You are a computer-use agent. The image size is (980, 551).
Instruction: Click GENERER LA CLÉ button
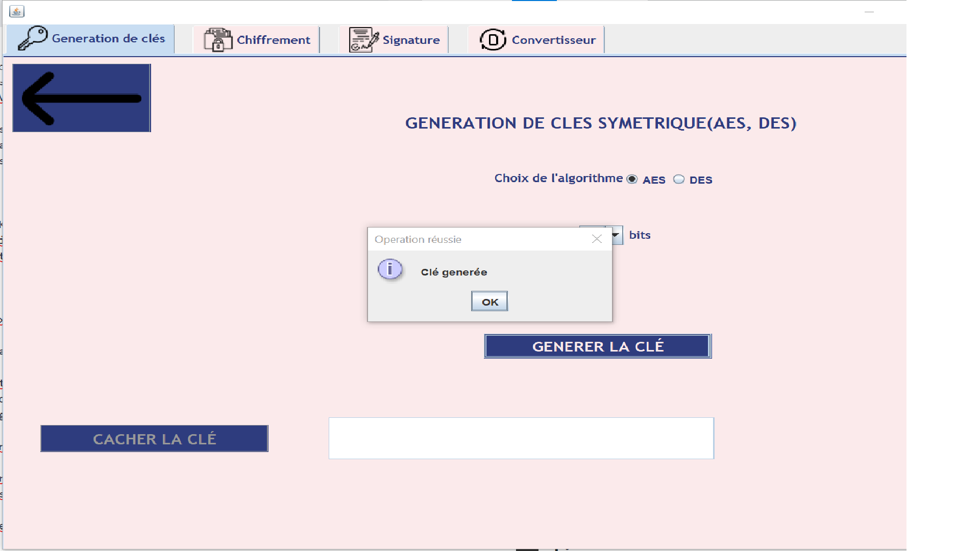[598, 346]
